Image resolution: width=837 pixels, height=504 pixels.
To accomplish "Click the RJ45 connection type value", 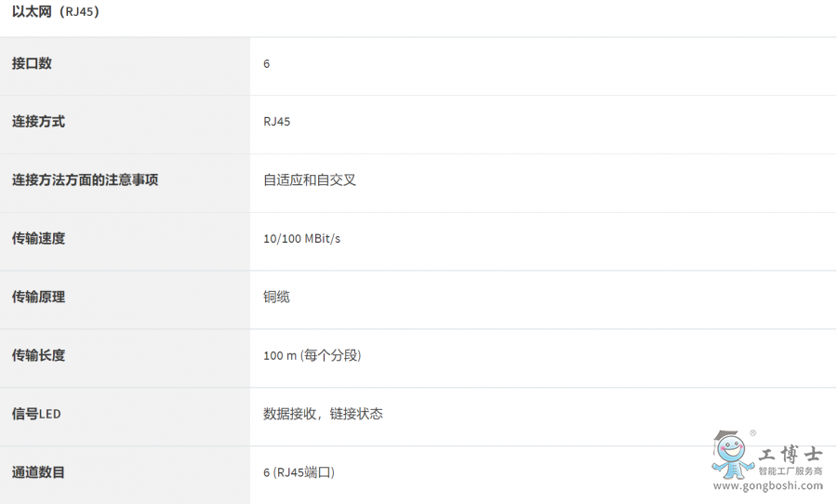I will click(x=276, y=122).
